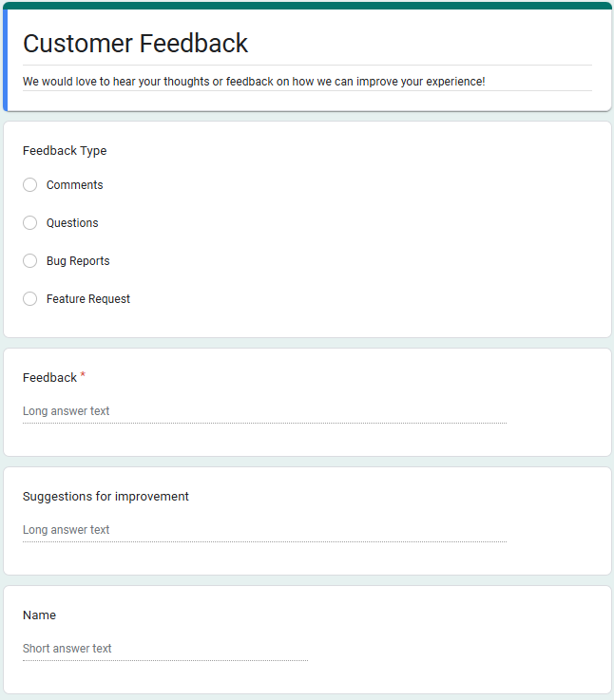Focus the Feedback long answer field
614x700 pixels.
point(264,412)
